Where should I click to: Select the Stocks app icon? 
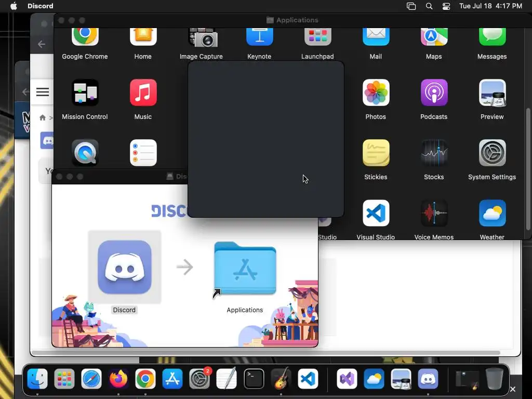pos(434,153)
